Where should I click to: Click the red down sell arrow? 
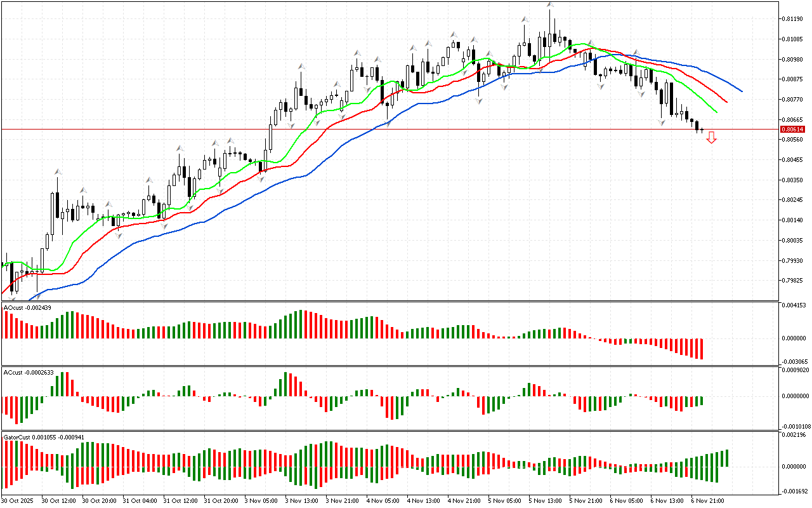tap(711, 137)
